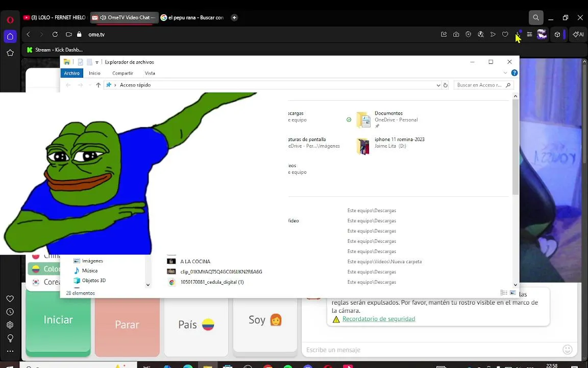The width and height of the screenshot is (588, 368).
Task: Go back in Opera browser
Action: click(x=28, y=34)
